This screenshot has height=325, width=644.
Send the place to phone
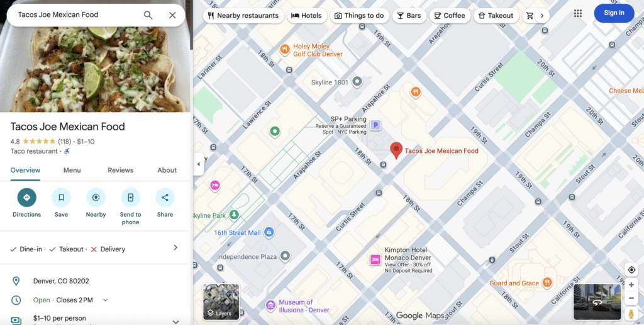point(130,198)
